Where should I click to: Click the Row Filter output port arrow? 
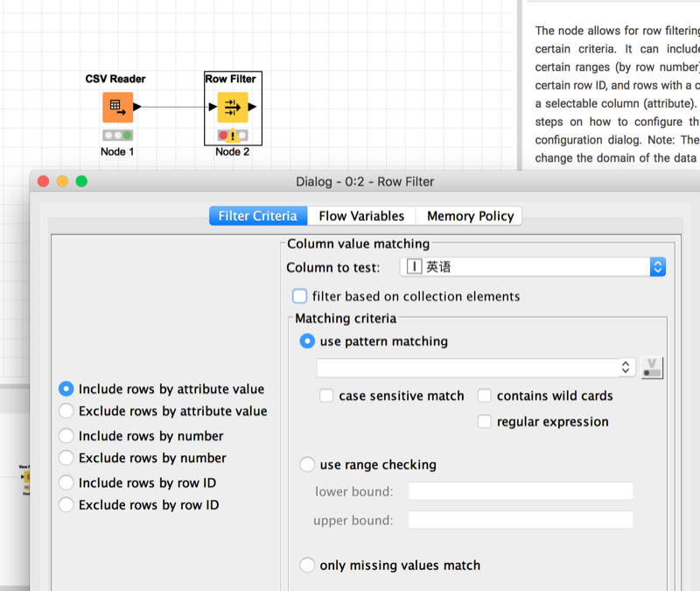[x=252, y=107]
